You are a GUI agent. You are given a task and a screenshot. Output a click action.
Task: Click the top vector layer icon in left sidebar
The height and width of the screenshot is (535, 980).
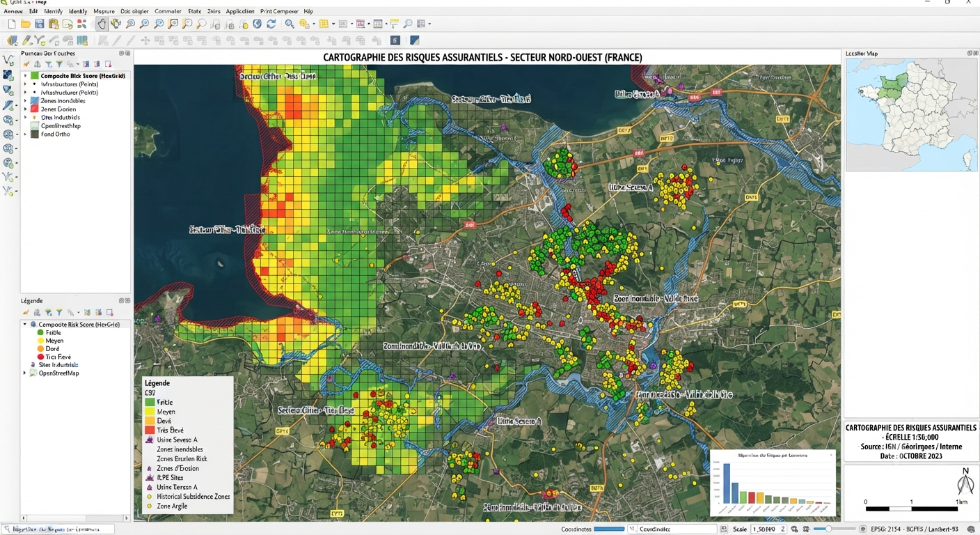[8, 61]
